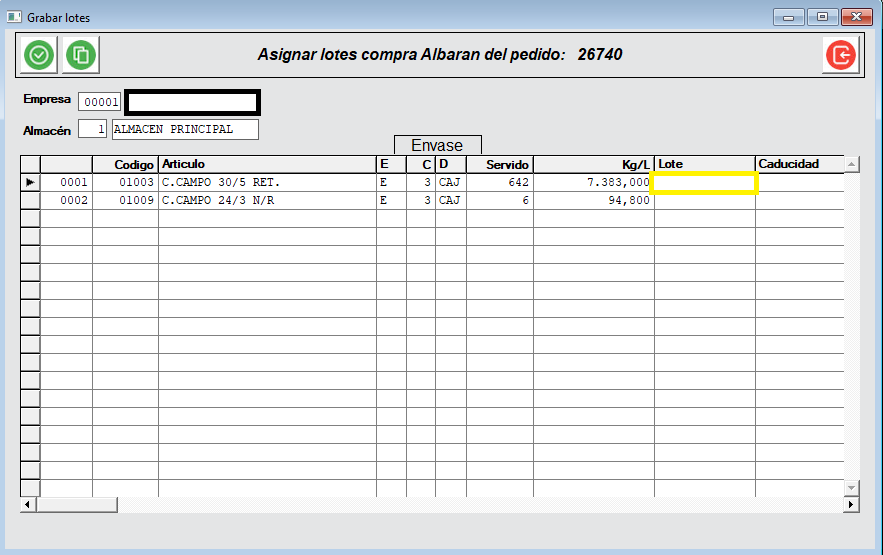Click the Lote column header
883x555 pixels.
[x=704, y=164]
